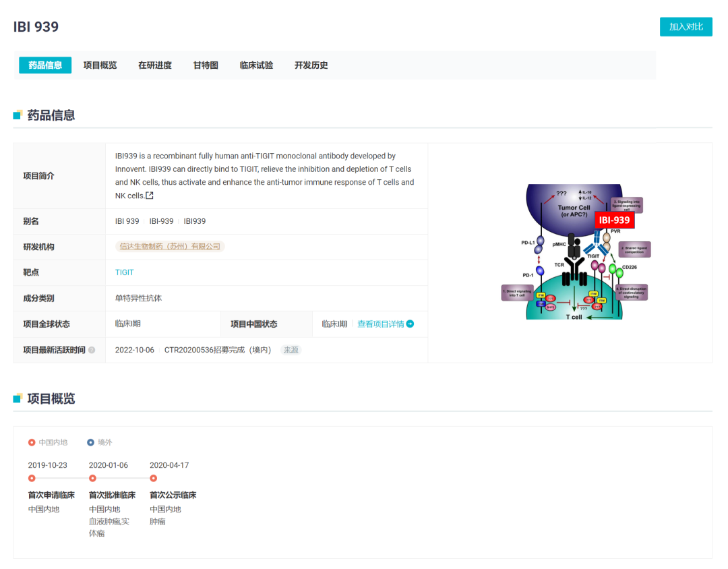Open external link icon after NK cells
The width and height of the screenshot is (728, 569).
tap(150, 196)
